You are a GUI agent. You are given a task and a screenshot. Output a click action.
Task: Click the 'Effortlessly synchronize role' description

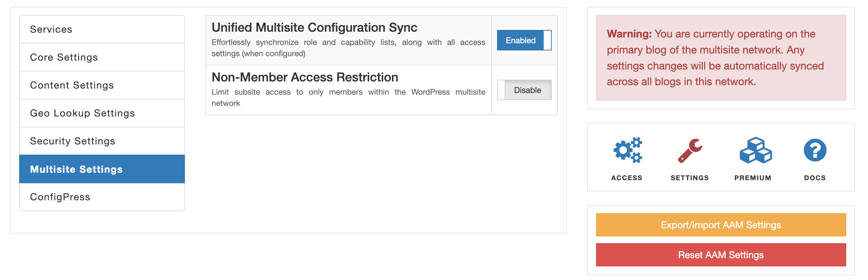pos(348,48)
